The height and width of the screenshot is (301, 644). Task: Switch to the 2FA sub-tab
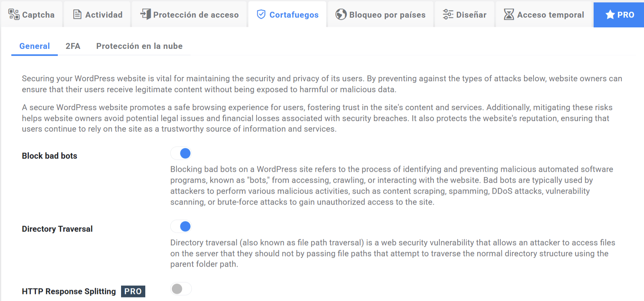(73, 46)
